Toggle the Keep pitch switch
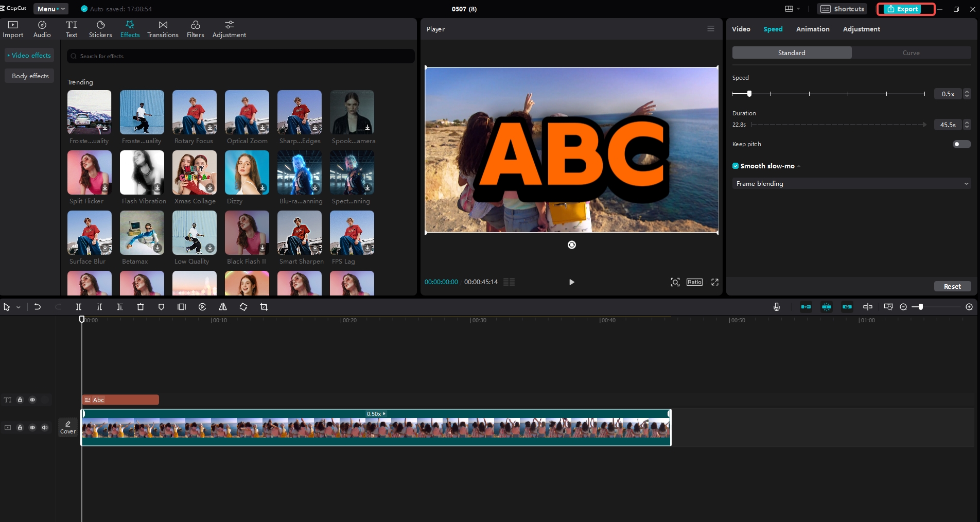 click(960, 144)
